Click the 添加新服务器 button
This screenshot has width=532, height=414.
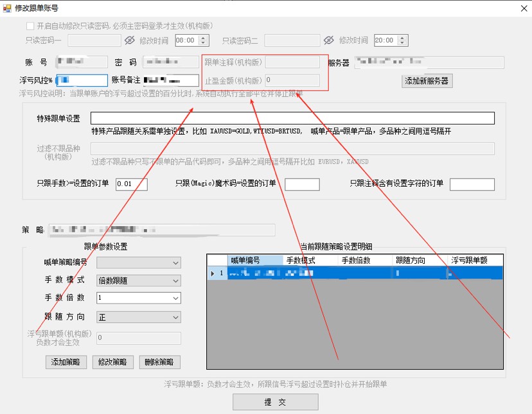click(x=427, y=81)
